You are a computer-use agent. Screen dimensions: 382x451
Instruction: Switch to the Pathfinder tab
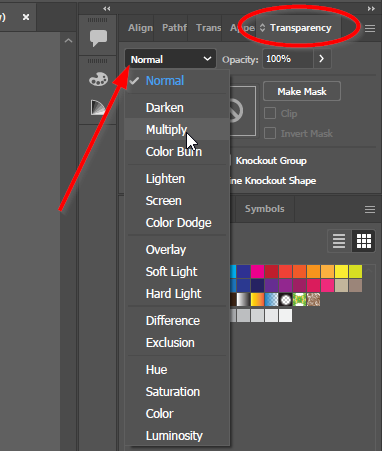[174, 28]
